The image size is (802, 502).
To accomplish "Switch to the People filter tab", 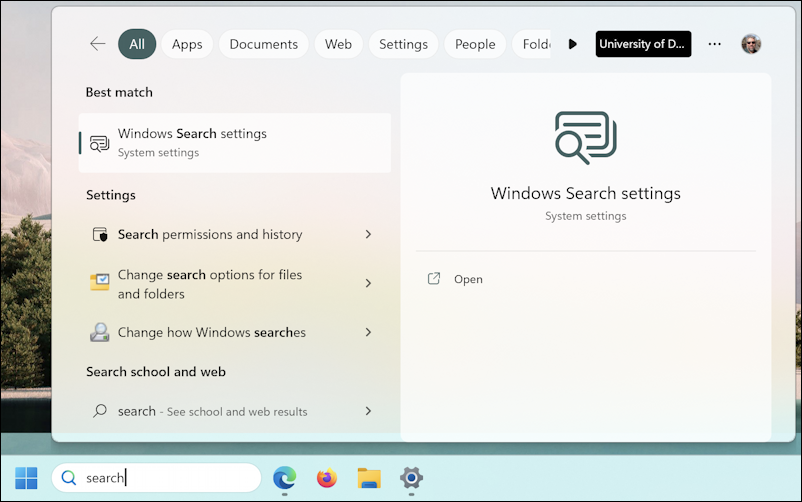I will point(475,44).
